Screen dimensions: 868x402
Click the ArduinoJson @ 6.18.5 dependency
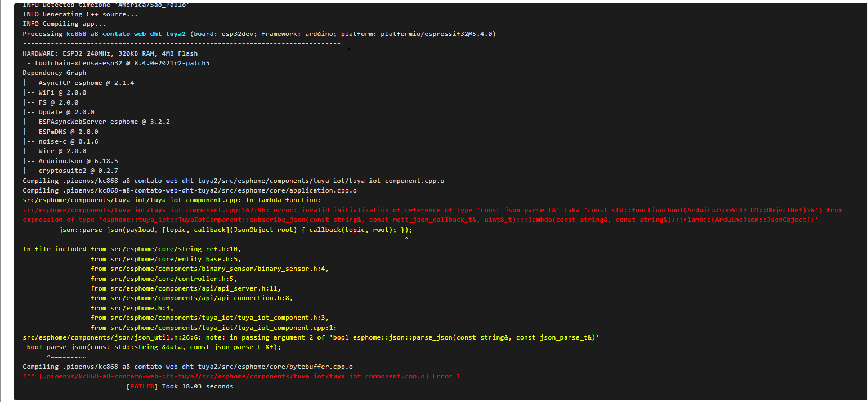pyautogui.click(x=70, y=161)
